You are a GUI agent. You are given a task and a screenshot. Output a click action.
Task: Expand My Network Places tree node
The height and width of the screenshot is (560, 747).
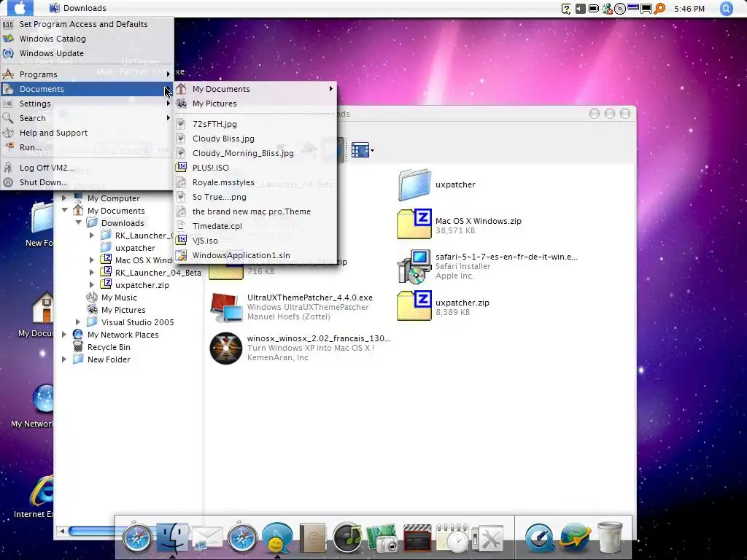tap(64, 334)
